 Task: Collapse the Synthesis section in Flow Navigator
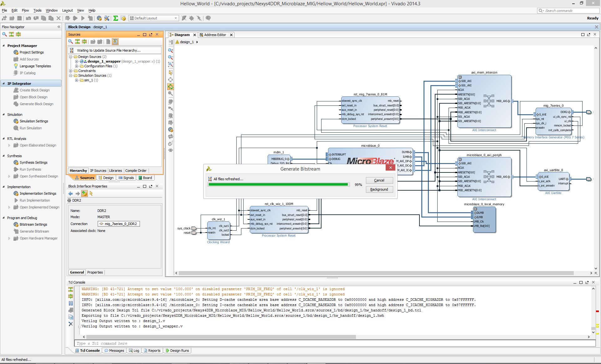pyautogui.click(x=4, y=156)
